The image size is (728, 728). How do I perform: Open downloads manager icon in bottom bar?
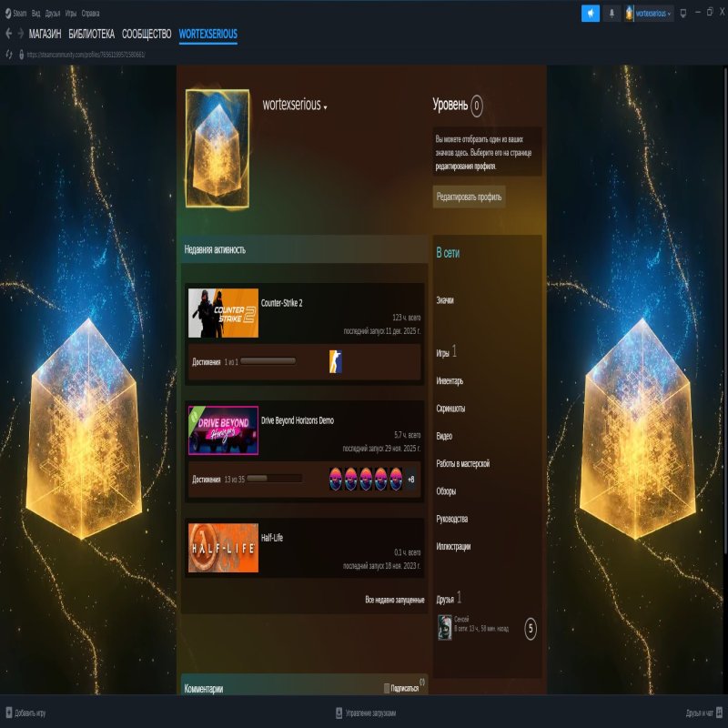click(x=339, y=713)
